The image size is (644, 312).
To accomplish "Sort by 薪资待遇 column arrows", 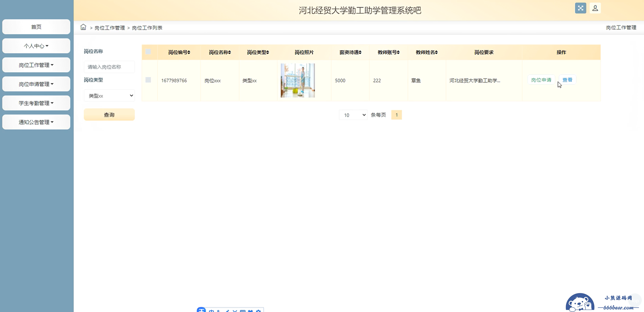I will point(360,52).
